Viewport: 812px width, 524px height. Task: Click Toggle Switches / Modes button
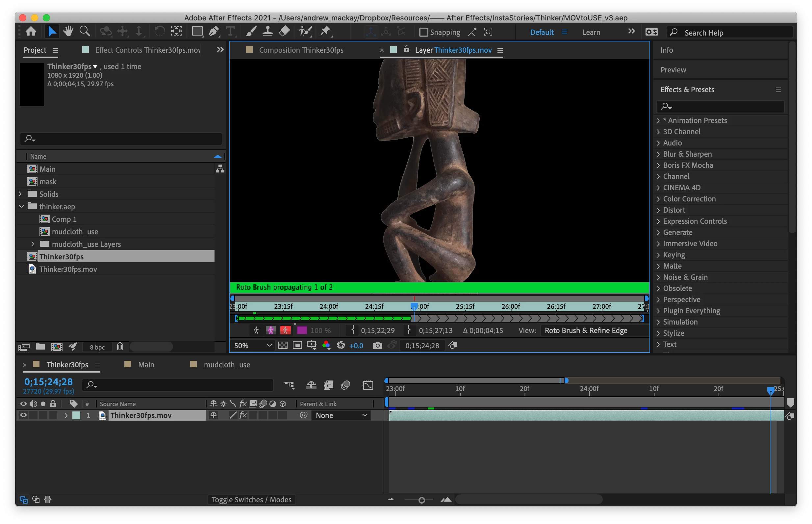point(251,500)
